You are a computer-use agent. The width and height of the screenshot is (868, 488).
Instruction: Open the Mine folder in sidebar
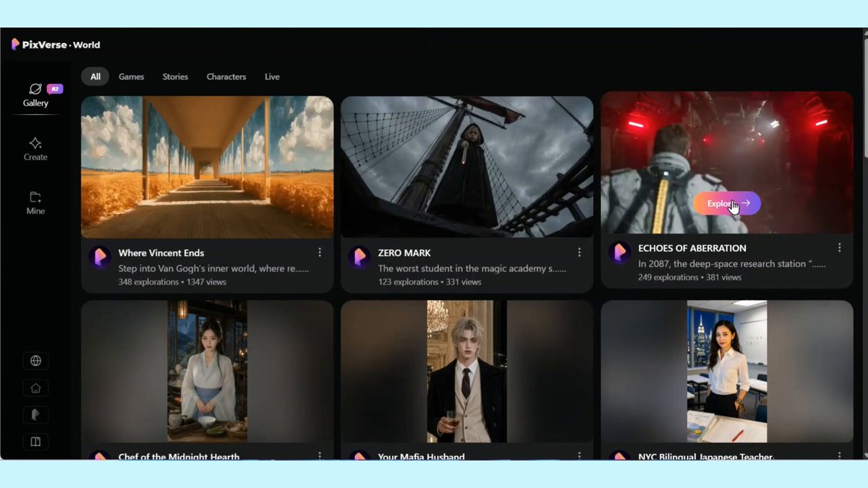35,203
